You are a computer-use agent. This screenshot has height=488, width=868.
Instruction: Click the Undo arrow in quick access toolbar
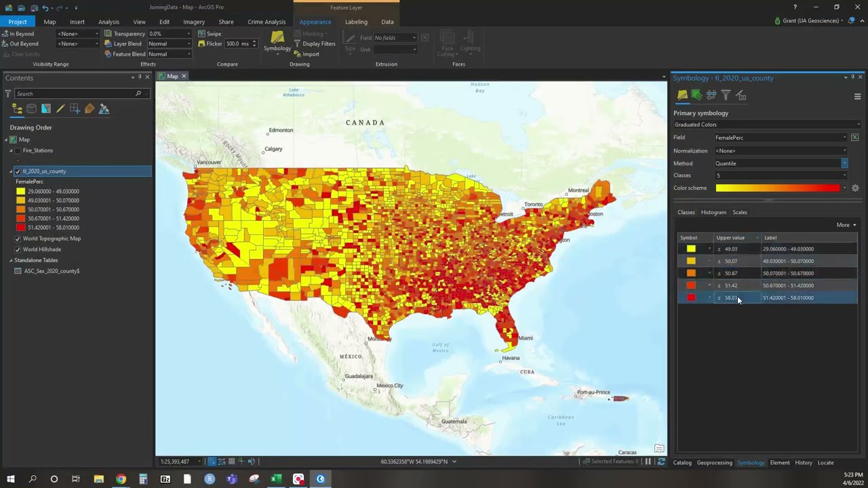45,7
